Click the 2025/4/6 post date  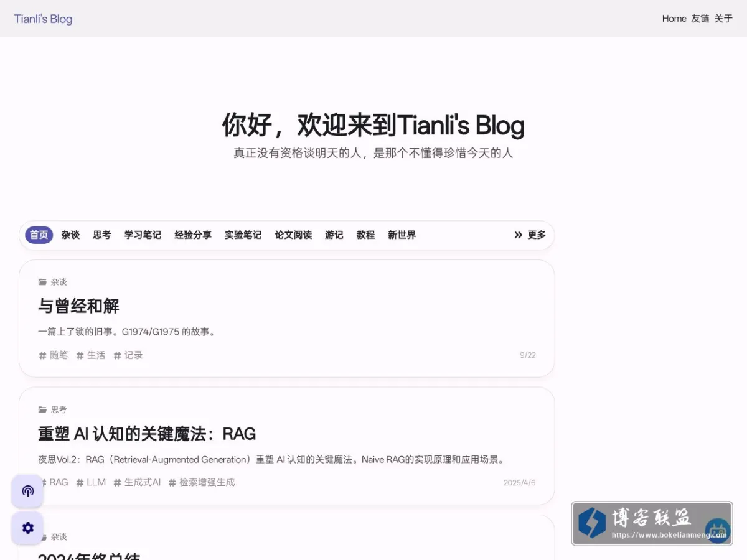pos(520,483)
